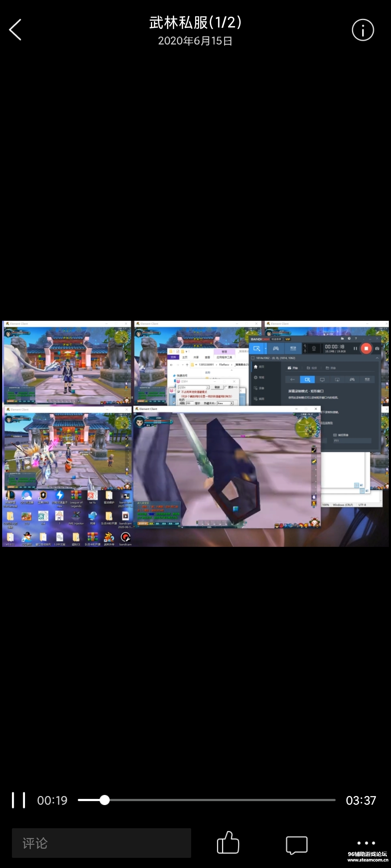Click the 刷新 button in helper window

217,387
